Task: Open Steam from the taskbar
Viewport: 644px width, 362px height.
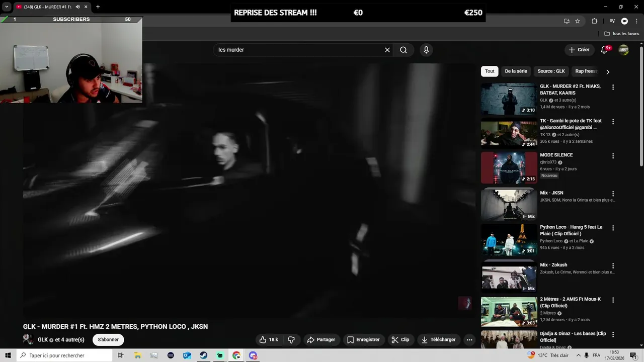Action: (204, 355)
